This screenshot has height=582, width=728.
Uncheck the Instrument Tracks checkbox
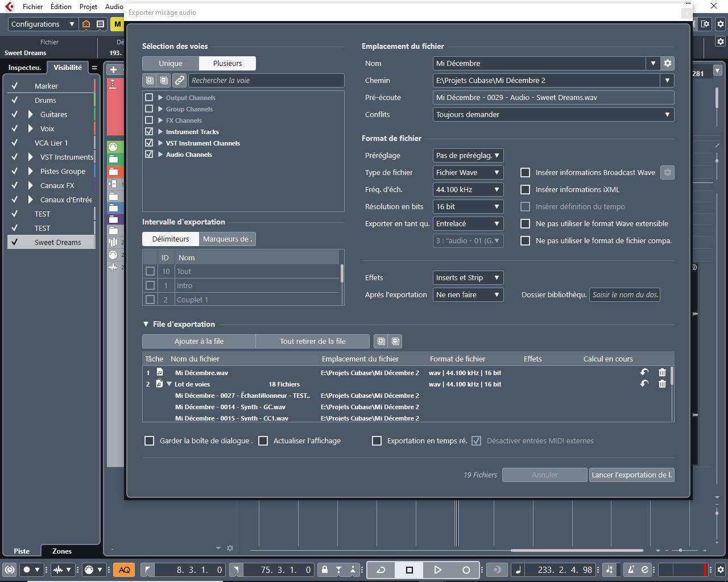(x=149, y=131)
